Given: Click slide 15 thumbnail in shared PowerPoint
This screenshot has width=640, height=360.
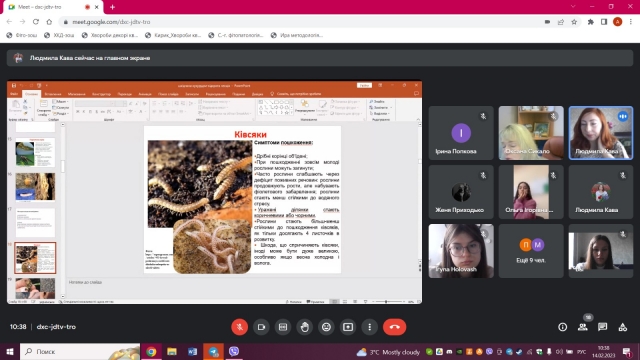Looking at the screenshot, I should [35, 152].
